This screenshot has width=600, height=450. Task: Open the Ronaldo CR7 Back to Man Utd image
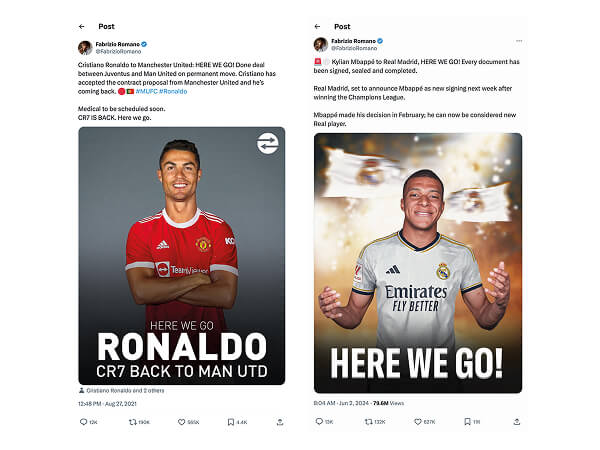[182, 256]
